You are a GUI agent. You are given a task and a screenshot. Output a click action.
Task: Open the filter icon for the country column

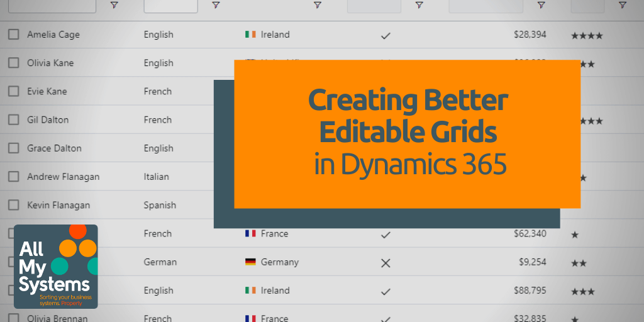[318, 5]
